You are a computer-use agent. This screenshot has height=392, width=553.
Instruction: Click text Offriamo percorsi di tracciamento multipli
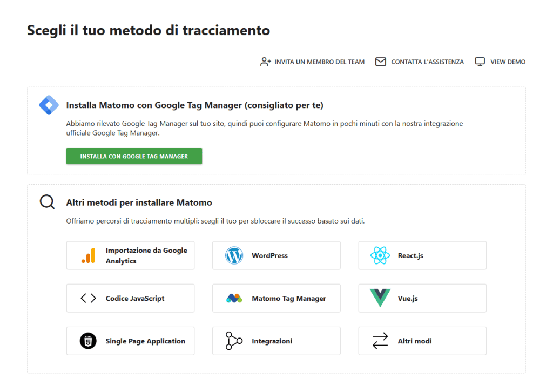215,221
